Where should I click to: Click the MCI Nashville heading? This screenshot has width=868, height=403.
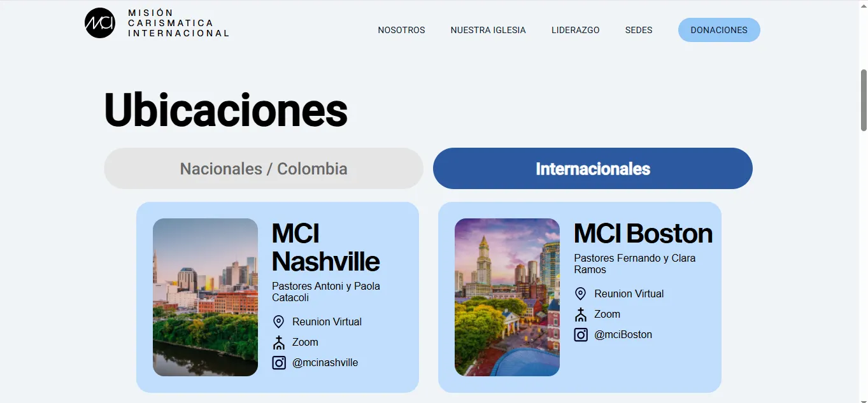(325, 248)
